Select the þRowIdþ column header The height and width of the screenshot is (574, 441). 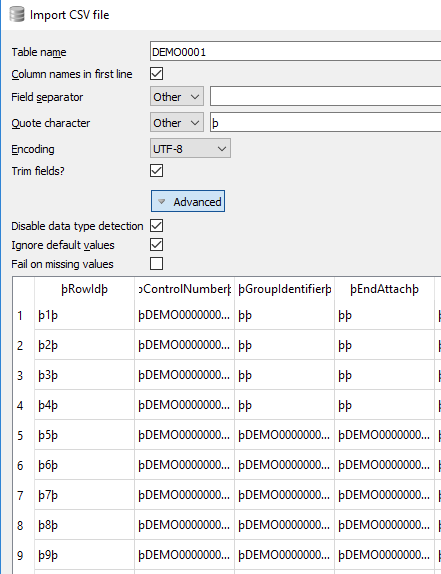[85, 289]
